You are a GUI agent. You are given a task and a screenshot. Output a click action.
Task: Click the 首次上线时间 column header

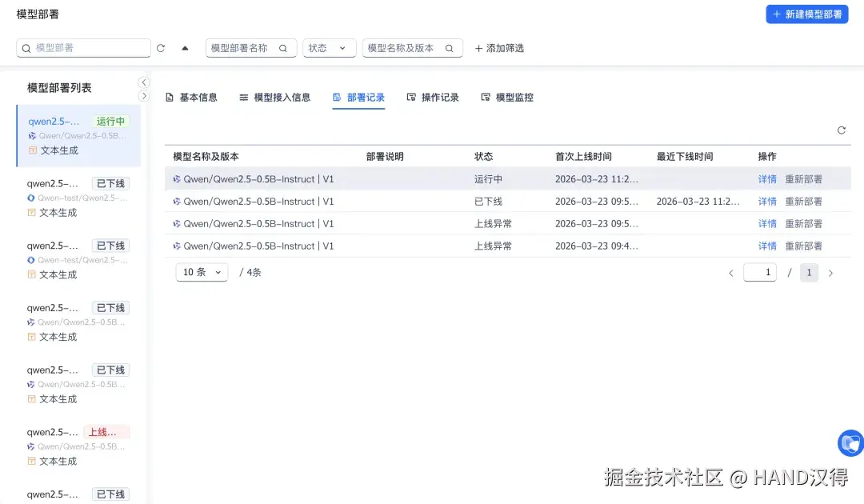[583, 157]
